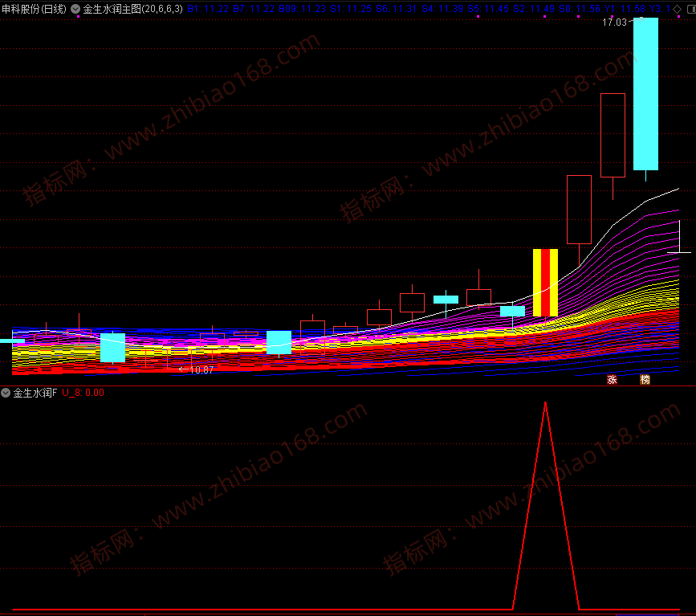This screenshot has width=696, height=616.
Task: Click the S1: 11.25 value in header
Action: (351, 9)
